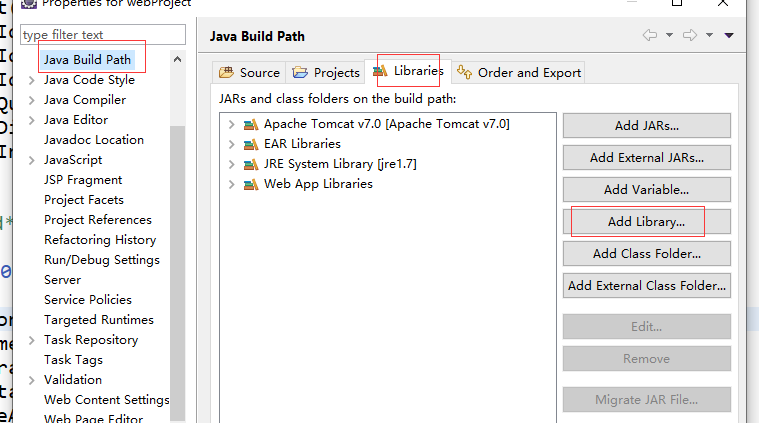
Task: Open the Order and Export tab
Action: (519, 72)
